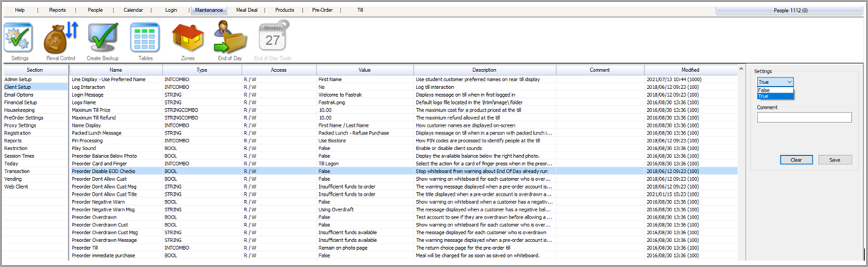Sort by the Description column header
This screenshot has width=868, height=267.
point(485,70)
